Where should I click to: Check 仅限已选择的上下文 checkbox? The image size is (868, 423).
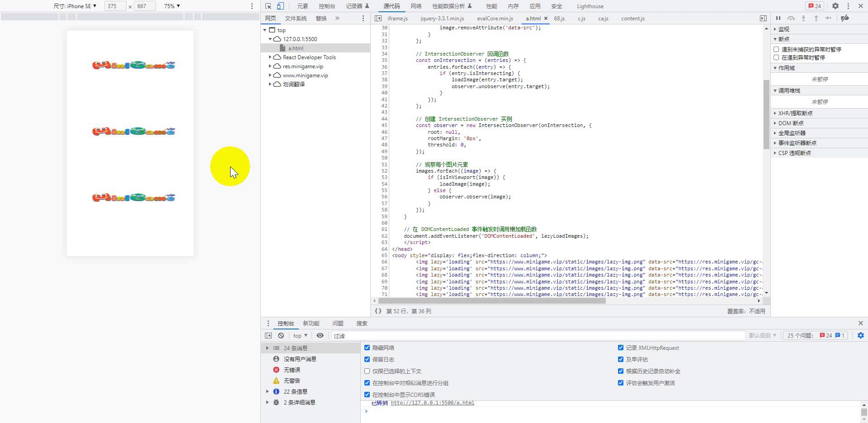click(367, 371)
